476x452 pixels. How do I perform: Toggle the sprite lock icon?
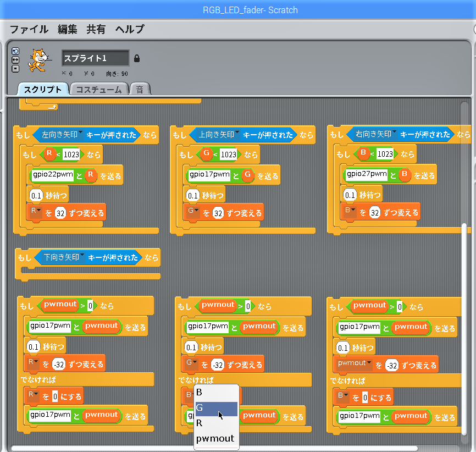point(137,58)
